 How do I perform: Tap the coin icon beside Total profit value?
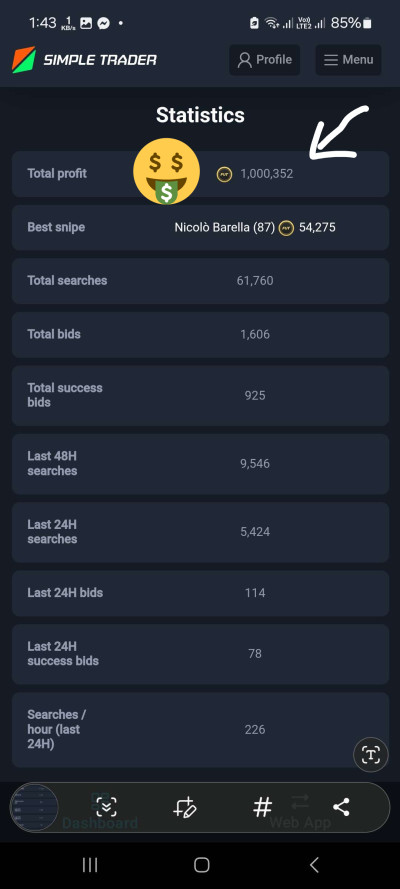point(224,175)
